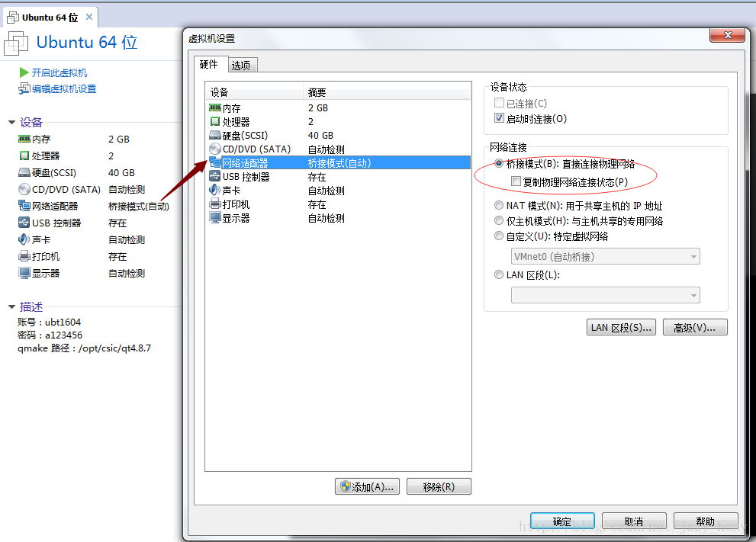This screenshot has height=542, width=756.
Task: Select 40 GB hard disk value in dialog list
Action: [x=320, y=136]
